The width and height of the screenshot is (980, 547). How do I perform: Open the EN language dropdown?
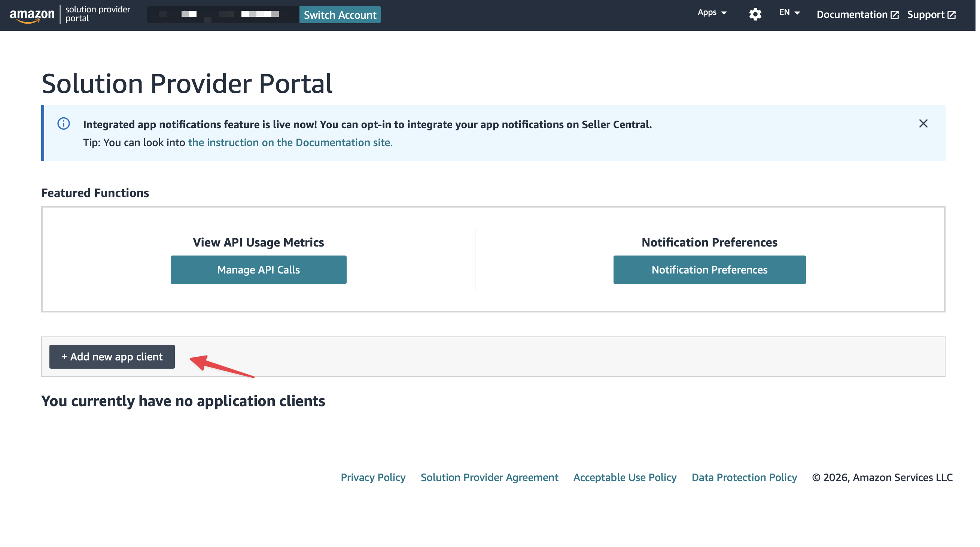pyautogui.click(x=789, y=13)
